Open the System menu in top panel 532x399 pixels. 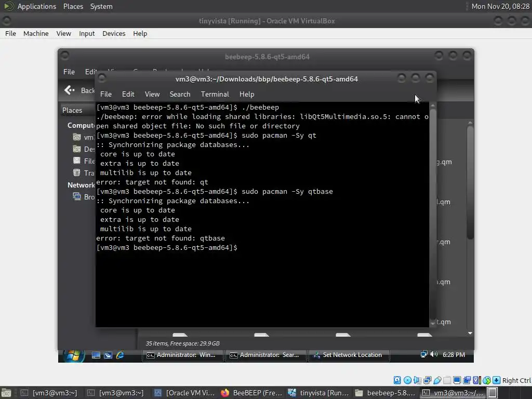coord(101,6)
